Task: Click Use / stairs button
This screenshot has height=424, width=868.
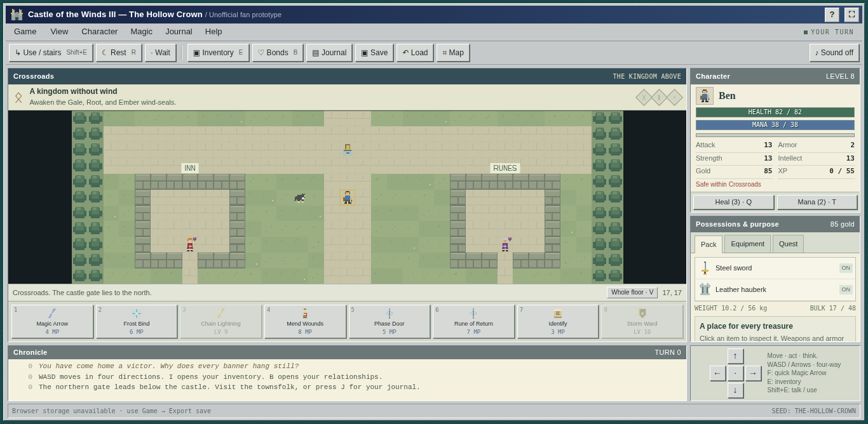Action: [x=51, y=53]
